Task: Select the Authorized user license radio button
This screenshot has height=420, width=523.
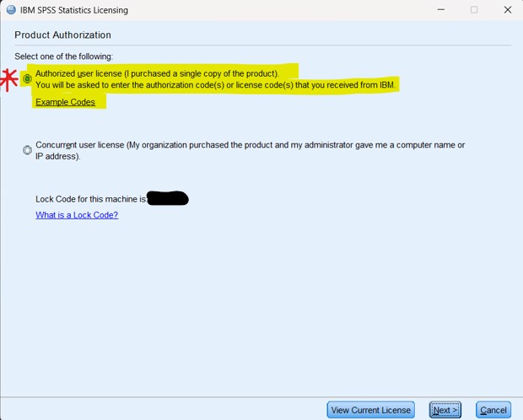Action: 28,78
